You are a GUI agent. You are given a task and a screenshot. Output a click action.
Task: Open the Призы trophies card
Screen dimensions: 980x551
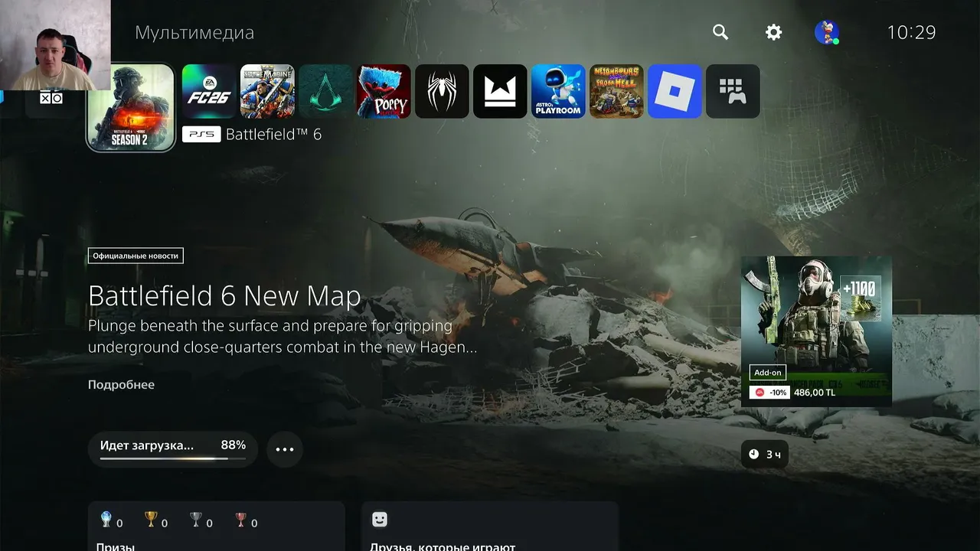[217, 527]
